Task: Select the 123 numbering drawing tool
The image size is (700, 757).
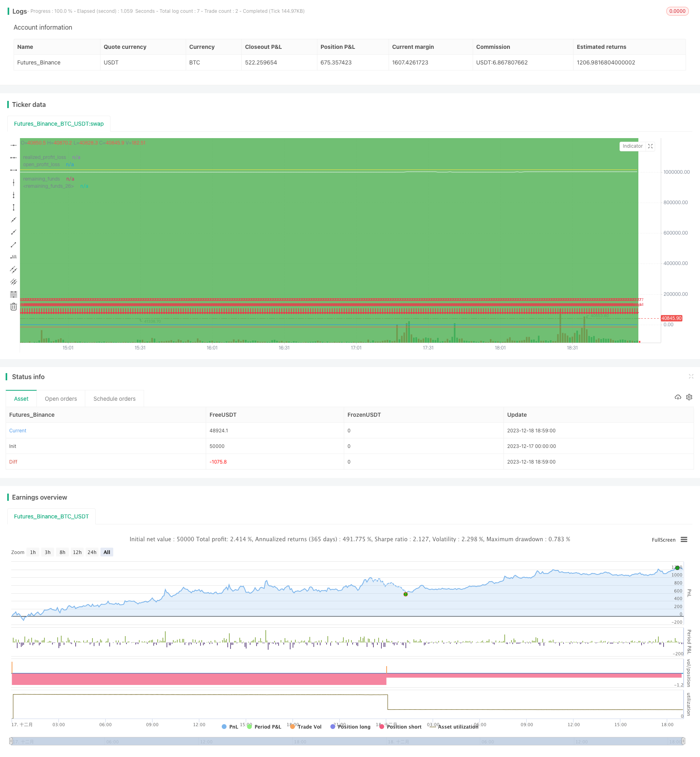Action: pyautogui.click(x=14, y=256)
